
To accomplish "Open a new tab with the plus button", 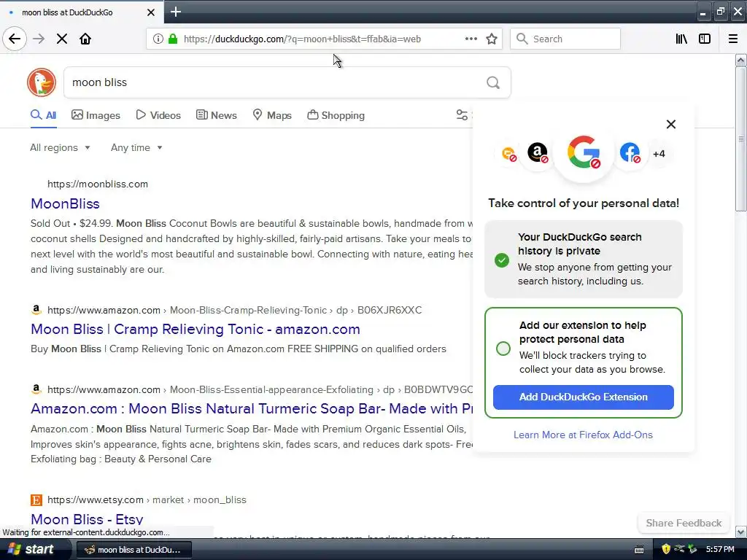I will pos(176,12).
